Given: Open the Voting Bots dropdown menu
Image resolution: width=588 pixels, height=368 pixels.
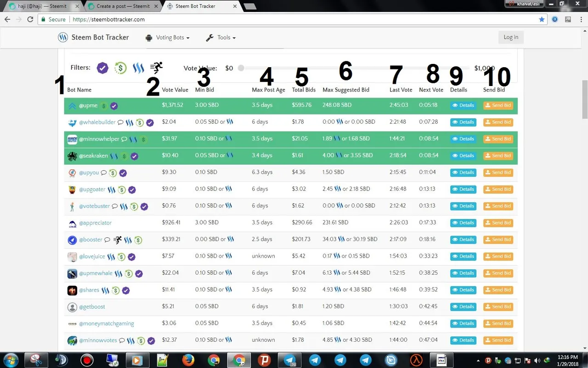Looking at the screenshot, I should (x=167, y=38).
